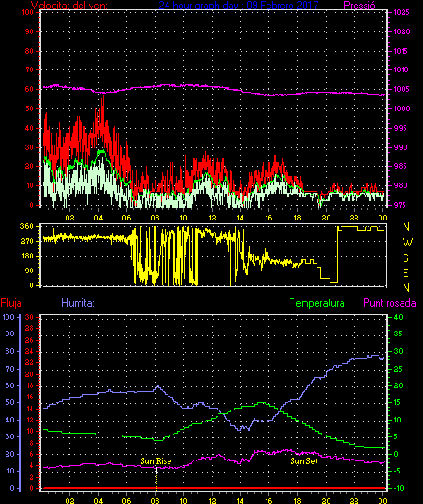Click the green '35' temperature axis value
The width and height of the screenshot is (423, 504).
pos(398,334)
